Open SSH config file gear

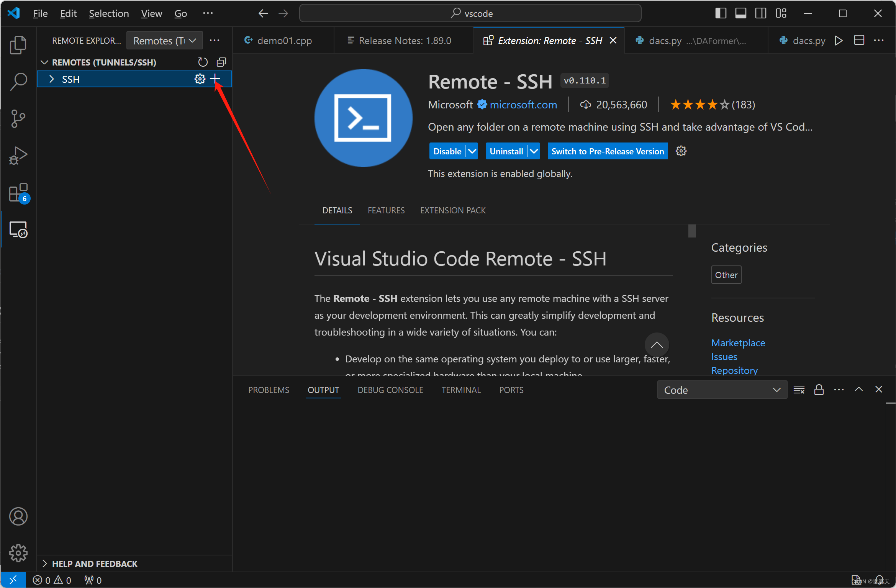coord(200,79)
